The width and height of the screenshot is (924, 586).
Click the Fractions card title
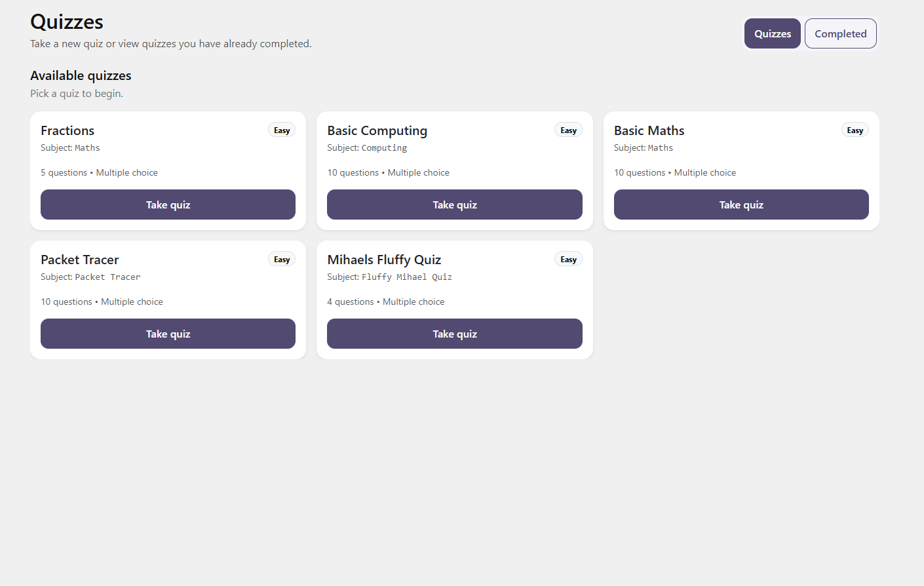click(x=67, y=130)
